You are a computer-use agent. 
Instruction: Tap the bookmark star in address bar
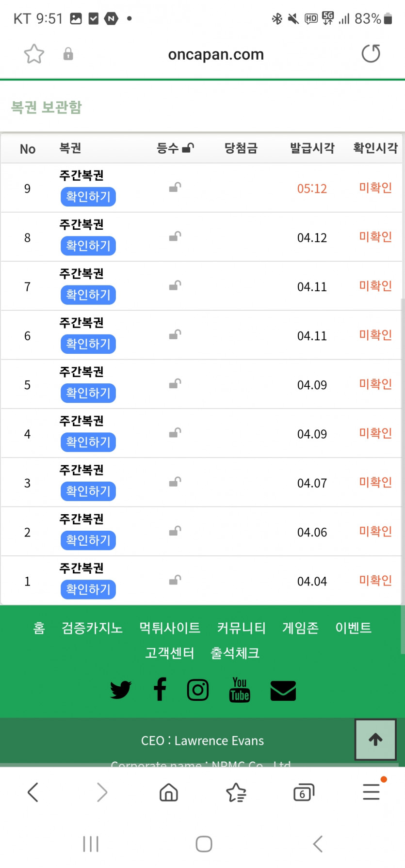(34, 54)
